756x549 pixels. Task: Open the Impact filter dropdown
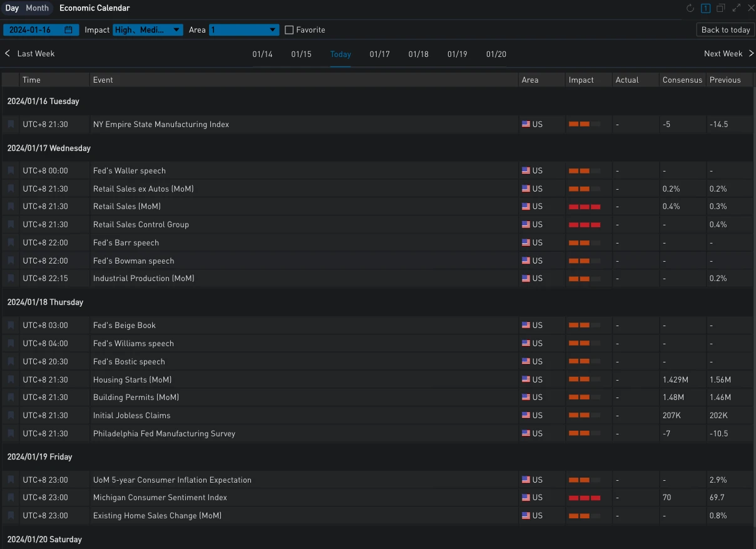[x=148, y=30]
